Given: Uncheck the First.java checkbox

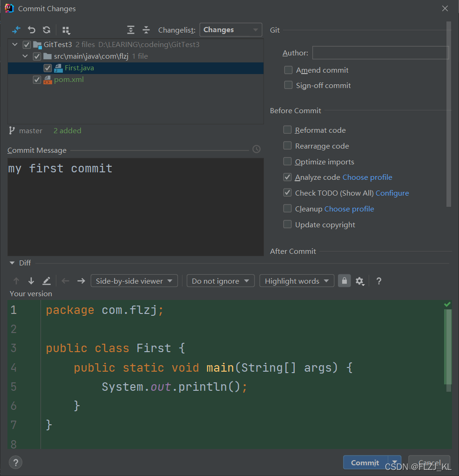Looking at the screenshot, I should coord(47,68).
